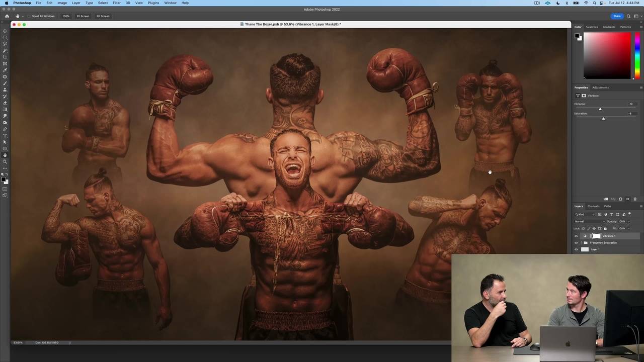Image resolution: width=644 pixels, height=362 pixels.
Task: Click the 100% zoom button
Action: (66, 16)
